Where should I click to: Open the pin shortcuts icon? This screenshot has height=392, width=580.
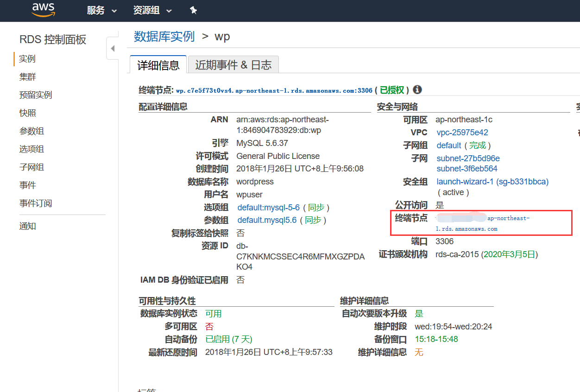[194, 10]
